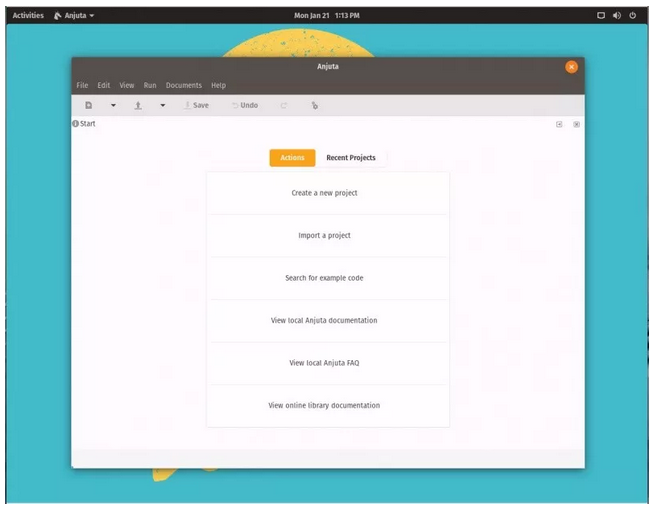Click the volume speaker icon

(617, 16)
